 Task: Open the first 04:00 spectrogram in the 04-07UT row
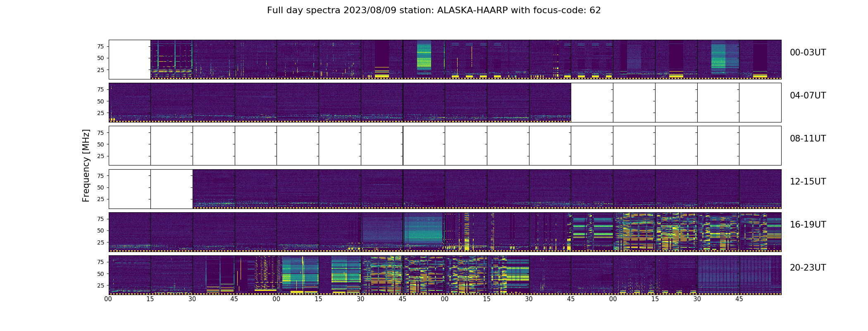coord(130,103)
